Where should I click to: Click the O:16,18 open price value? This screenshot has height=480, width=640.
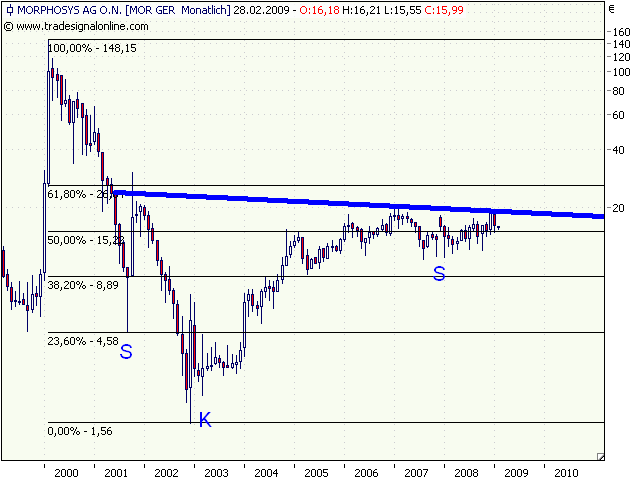tap(320, 10)
